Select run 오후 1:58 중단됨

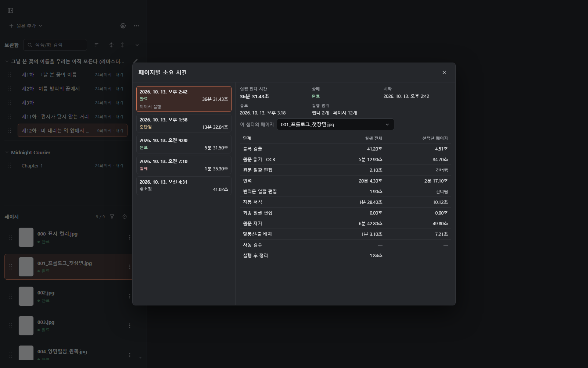click(x=184, y=123)
